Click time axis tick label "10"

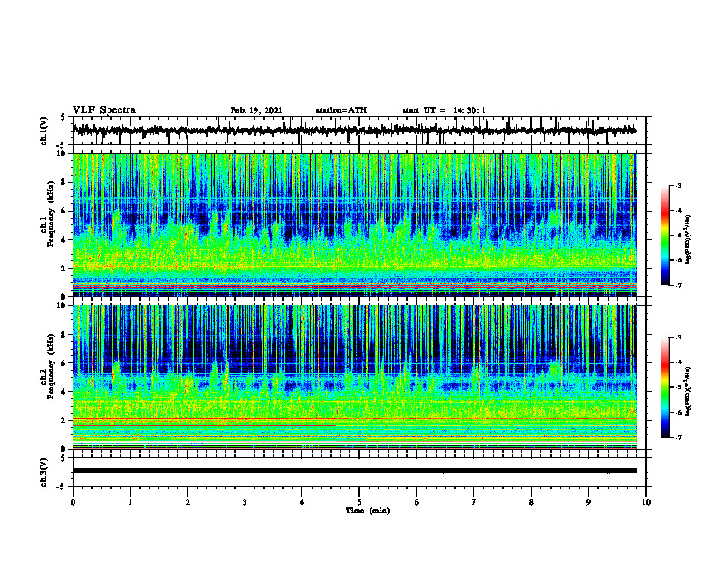(646, 502)
